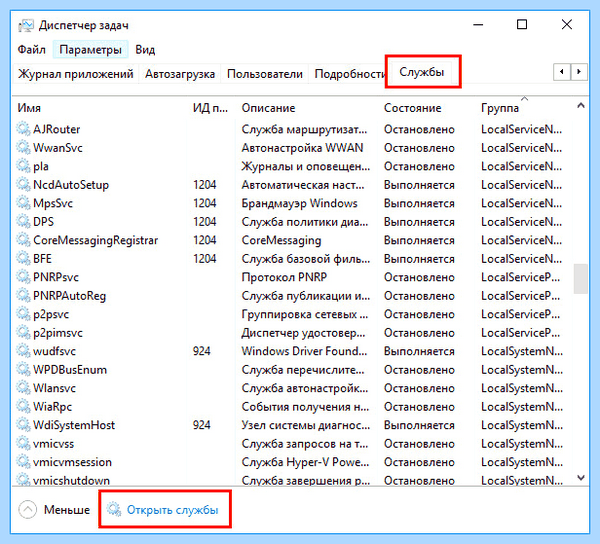Select the Автонастройка WWAN description
Image resolution: width=600 pixels, height=544 pixels.
click(x=302, y=148)
